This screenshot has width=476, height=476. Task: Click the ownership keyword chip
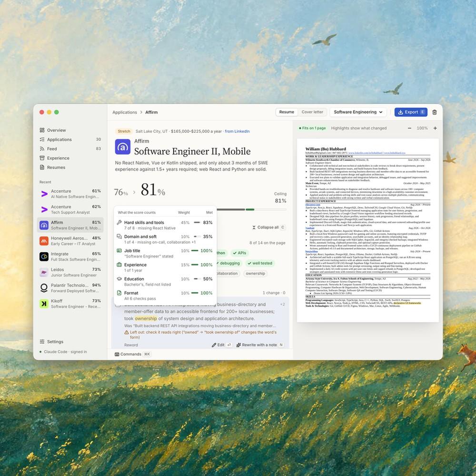[x=255, y=274]
